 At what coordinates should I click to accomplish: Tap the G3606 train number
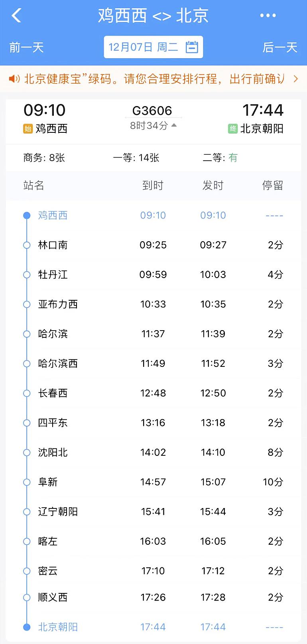152,110
